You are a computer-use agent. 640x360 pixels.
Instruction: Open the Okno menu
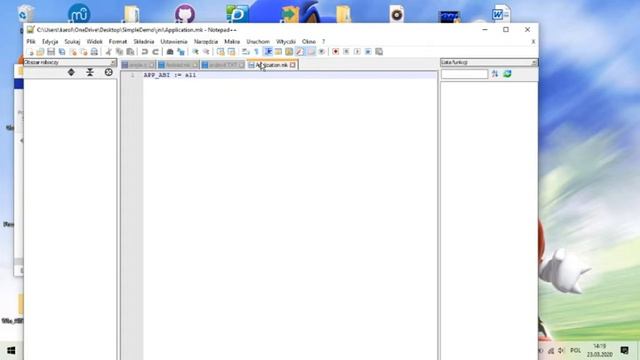click(x=309, y=42)
